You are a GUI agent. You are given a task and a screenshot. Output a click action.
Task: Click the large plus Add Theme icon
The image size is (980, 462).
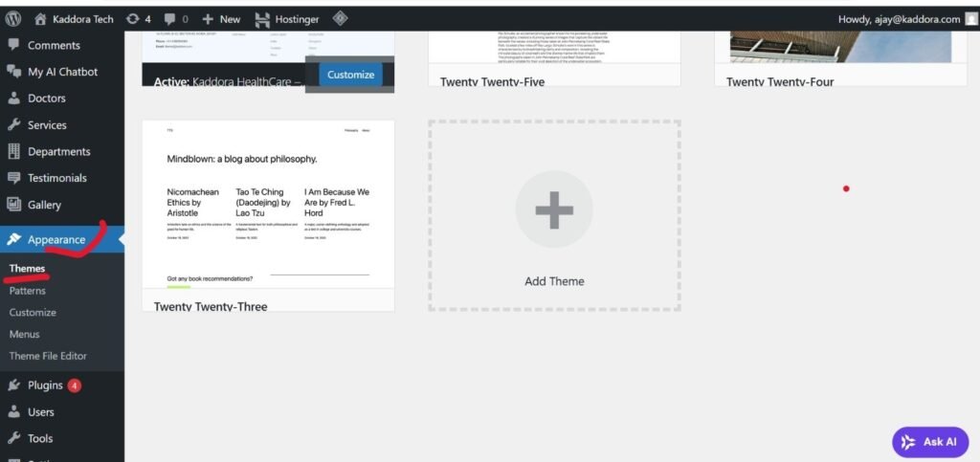554,210
